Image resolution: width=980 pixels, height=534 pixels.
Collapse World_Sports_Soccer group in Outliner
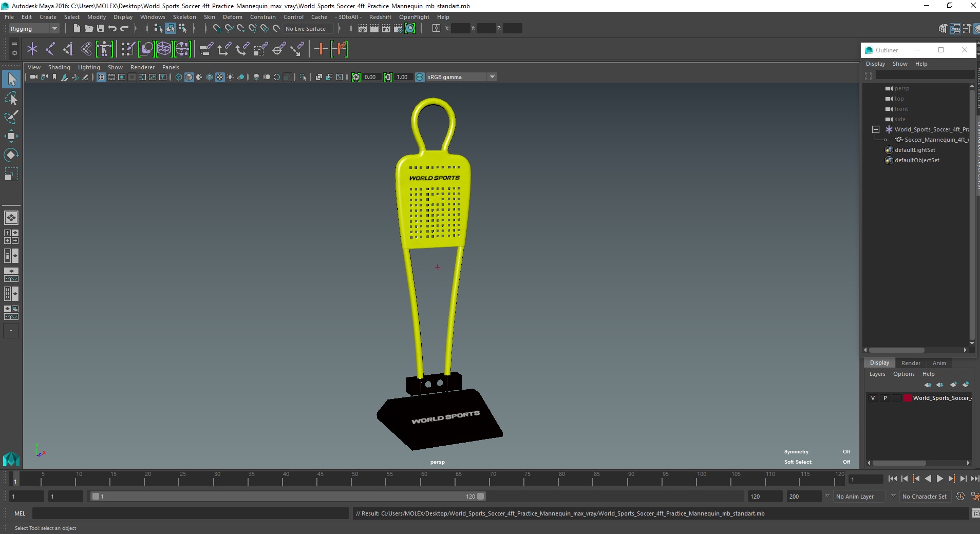[876, 129]
